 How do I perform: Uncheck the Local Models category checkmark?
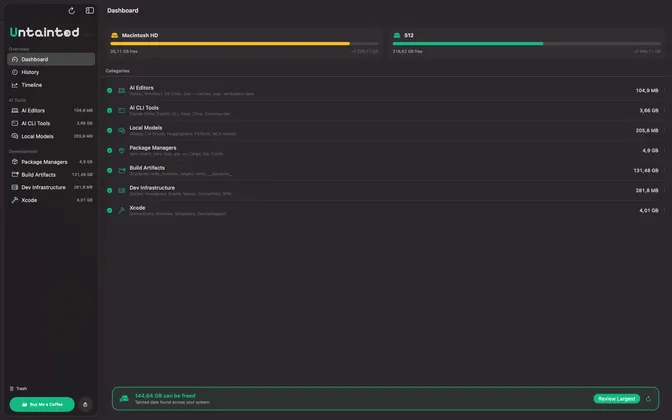109,130
